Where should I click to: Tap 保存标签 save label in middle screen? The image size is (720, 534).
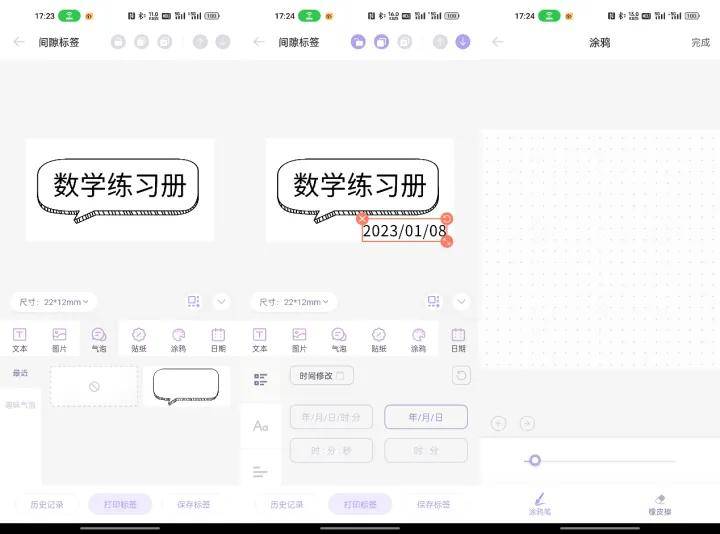coord(433,504)
